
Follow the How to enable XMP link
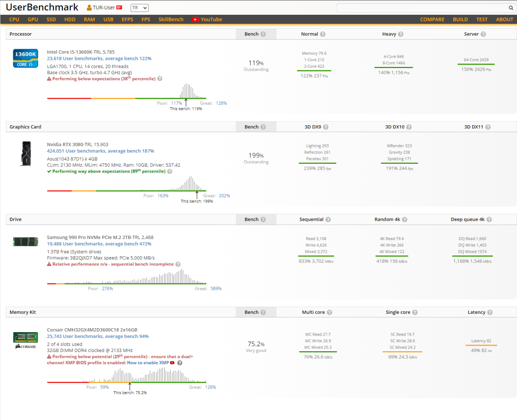click(148, 363)
